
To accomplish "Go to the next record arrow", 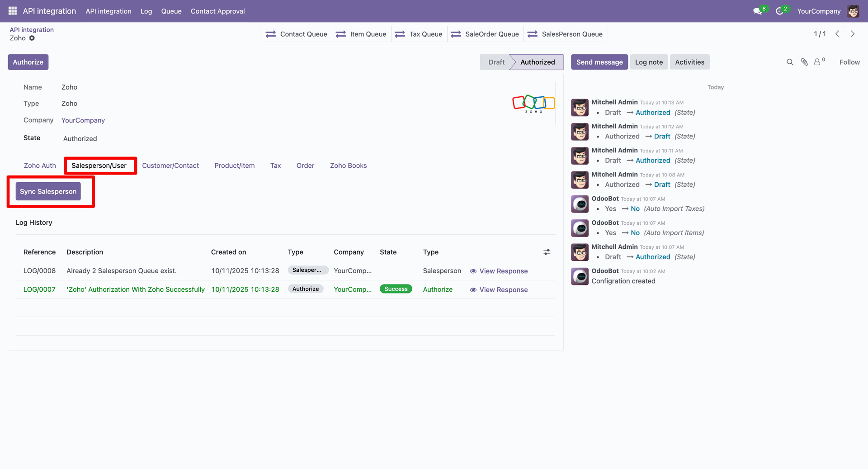I will coord(853,34).
